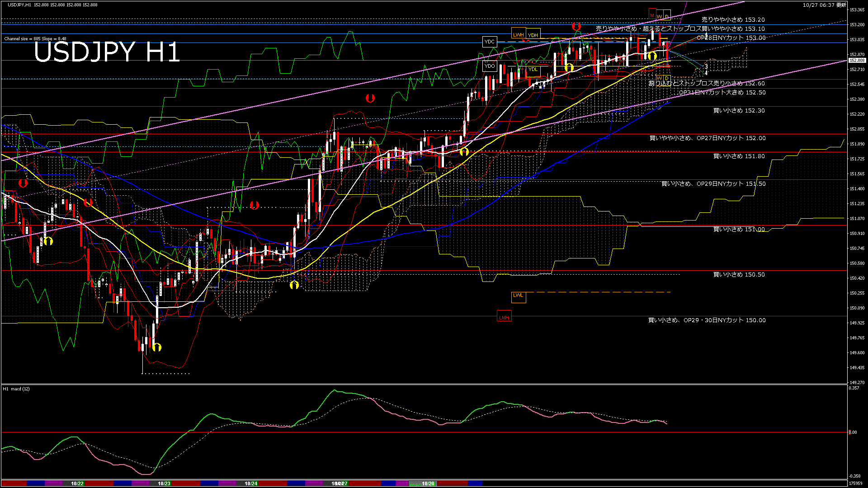Viewport: 868px width, 488px height.
Task: Click the YDC level label box
Action: click(x=490, y=42)
